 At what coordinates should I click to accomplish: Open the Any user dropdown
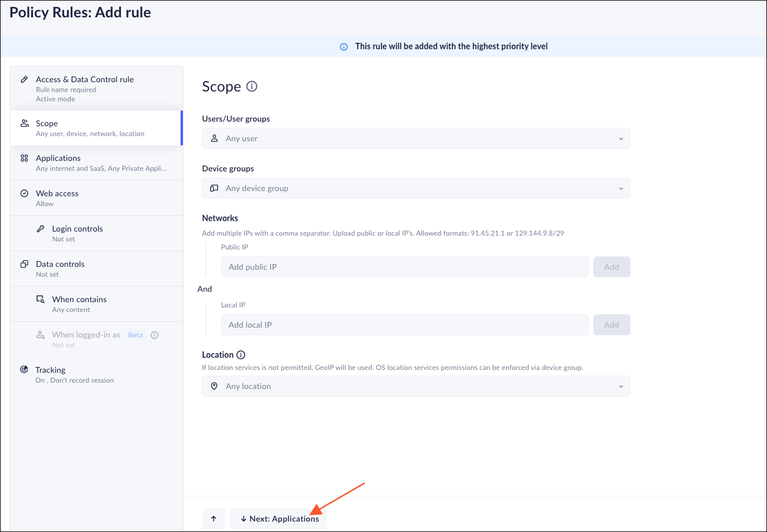(416, 139)
